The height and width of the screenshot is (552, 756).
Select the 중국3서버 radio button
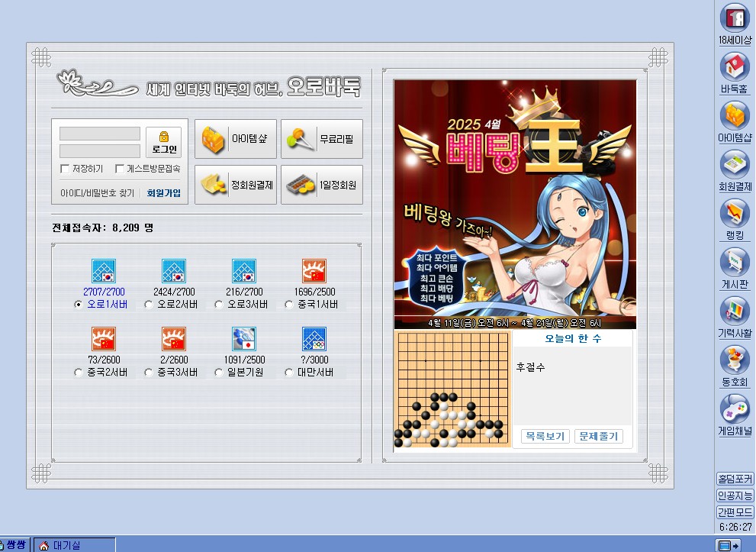tap(149, 373)
